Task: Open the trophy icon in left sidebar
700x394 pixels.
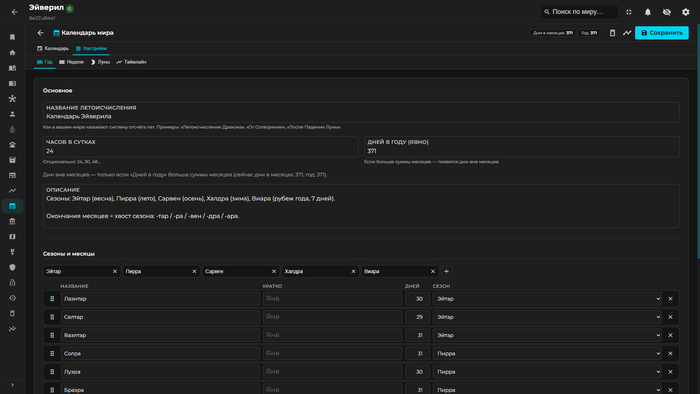Action: (12, 252)
